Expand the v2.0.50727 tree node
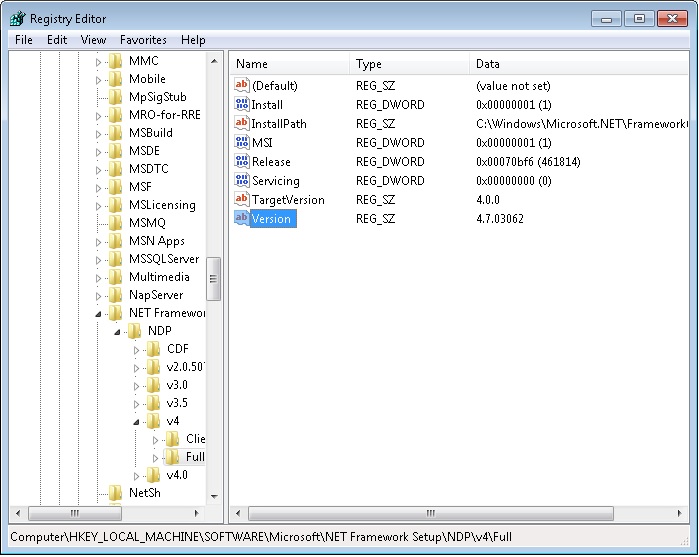 coord(136,368)
